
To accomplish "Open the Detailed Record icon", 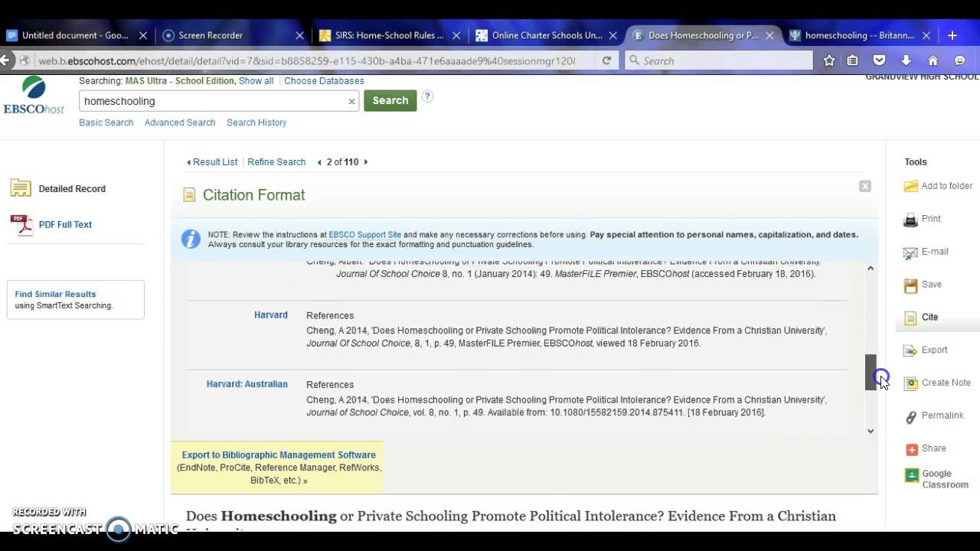I will click(x=21, y=188).
